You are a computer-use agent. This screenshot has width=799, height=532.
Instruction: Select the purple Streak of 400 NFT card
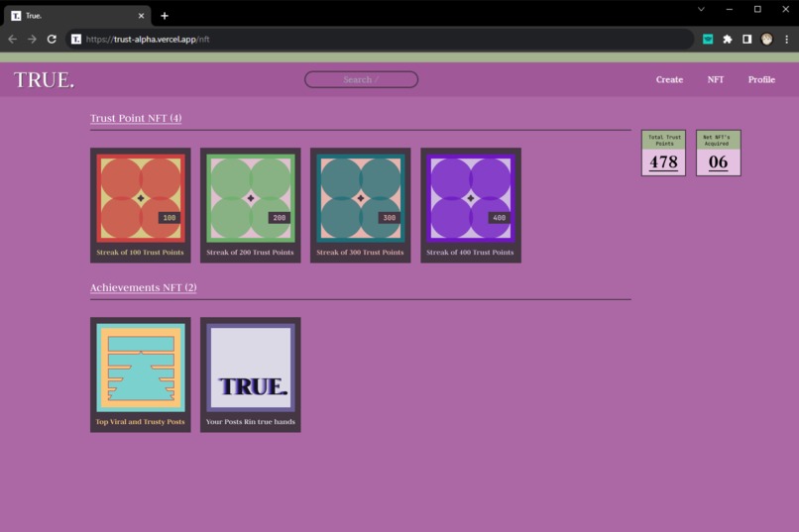click(x=470, y=205)
